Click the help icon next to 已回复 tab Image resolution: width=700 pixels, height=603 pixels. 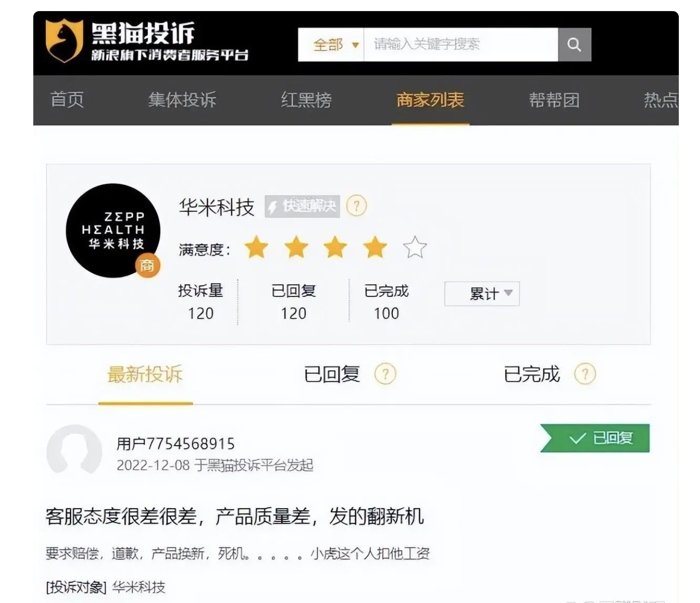385,374
